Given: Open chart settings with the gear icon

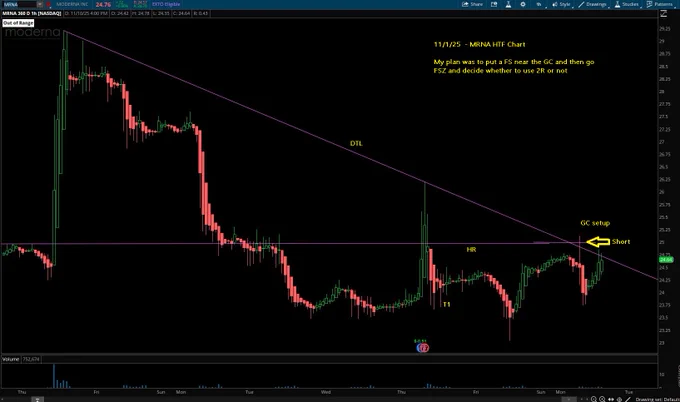Looking at the screenshot, I should [x=523, y=4].
